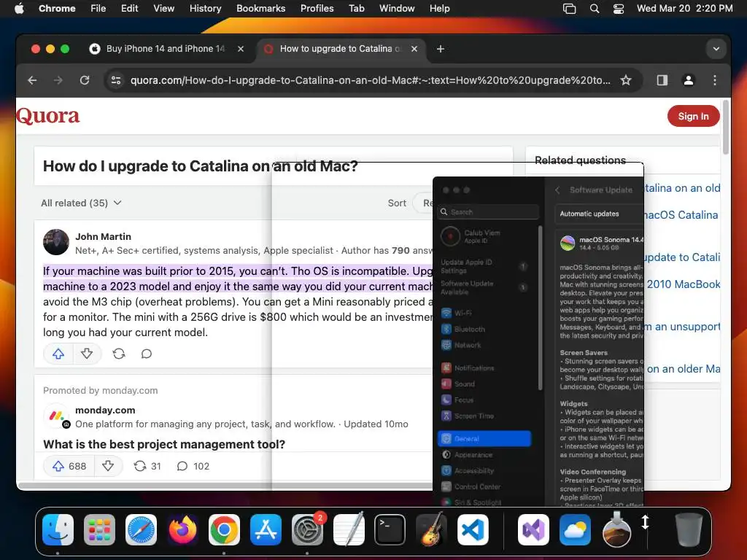
Task: Open the Bookmarks menu
Action: pyautogui.click(x=260, y=9)
